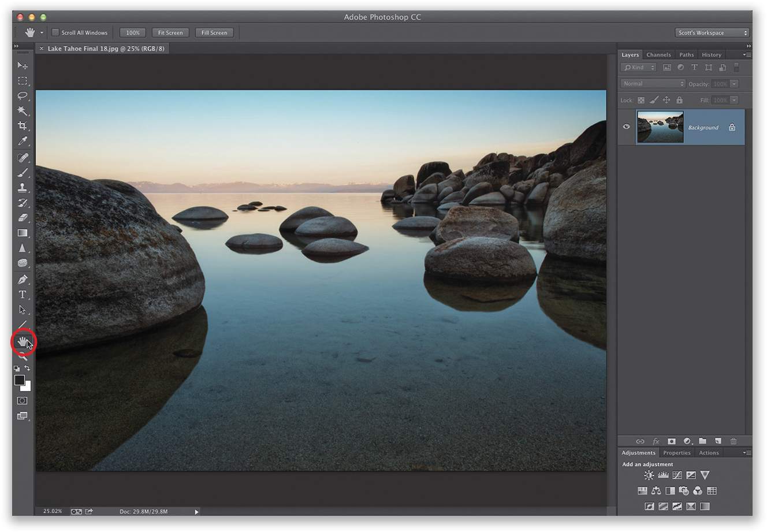The image size is (767, 532).
Task: Open the status bar info arrow menu
Action: (196, 512)
